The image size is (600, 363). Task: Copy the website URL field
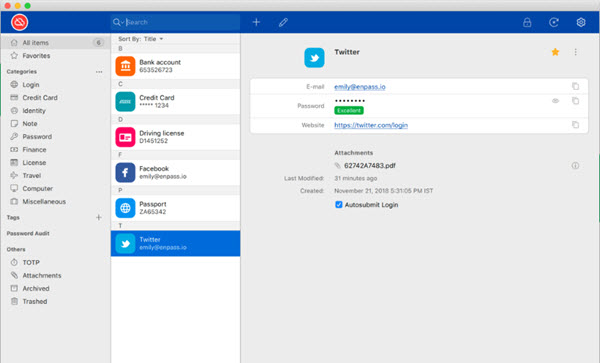pos(575,125)
